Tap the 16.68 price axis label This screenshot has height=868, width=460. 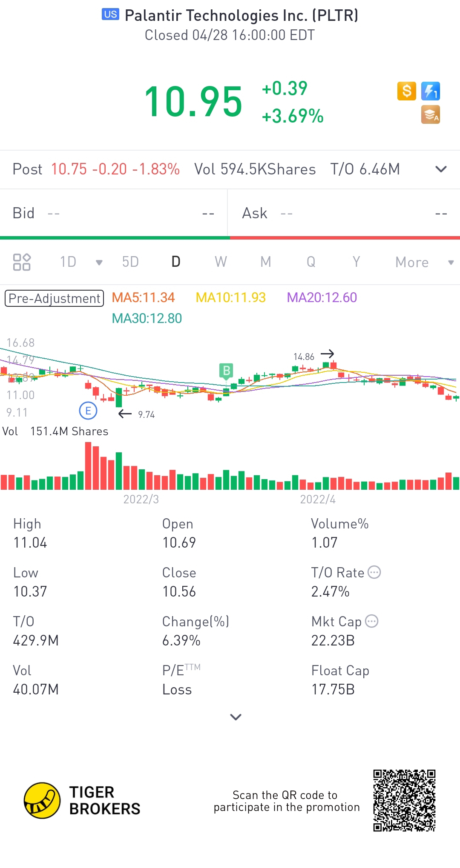coord(20,343)
